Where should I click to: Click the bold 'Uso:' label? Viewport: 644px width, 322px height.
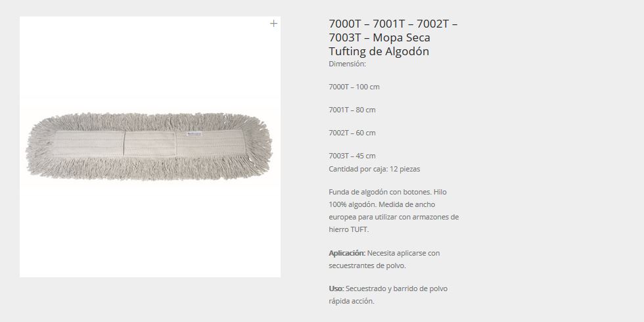click(336, 288)
